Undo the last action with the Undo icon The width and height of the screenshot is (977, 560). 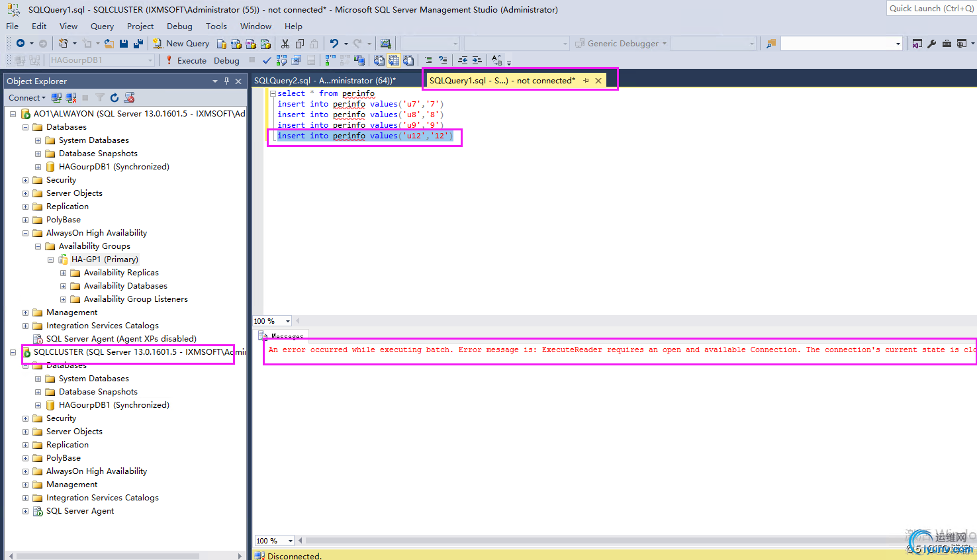tap(334, 44)
